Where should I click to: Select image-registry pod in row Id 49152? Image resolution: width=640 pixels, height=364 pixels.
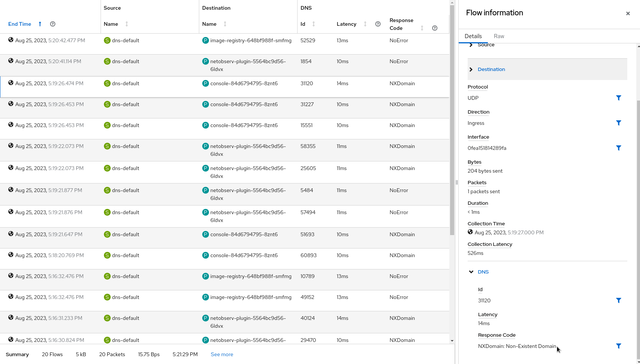(x=251, y=297)
